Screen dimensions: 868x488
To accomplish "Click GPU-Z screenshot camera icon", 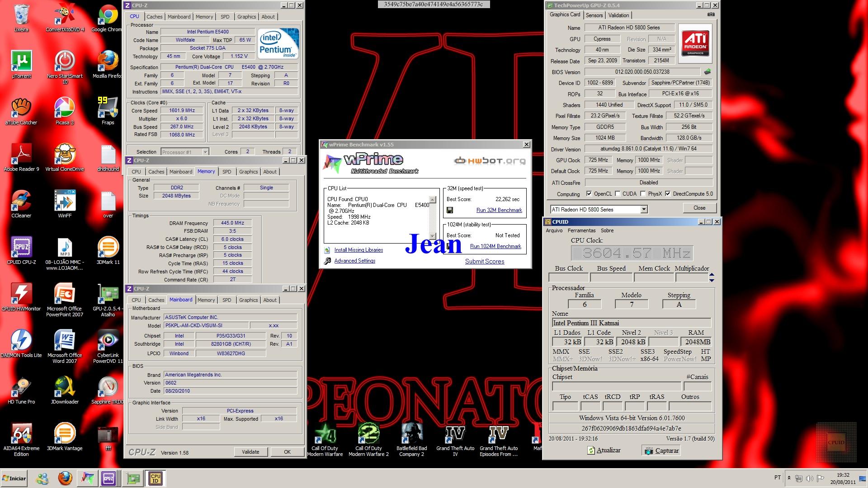I will pos(711,14).
